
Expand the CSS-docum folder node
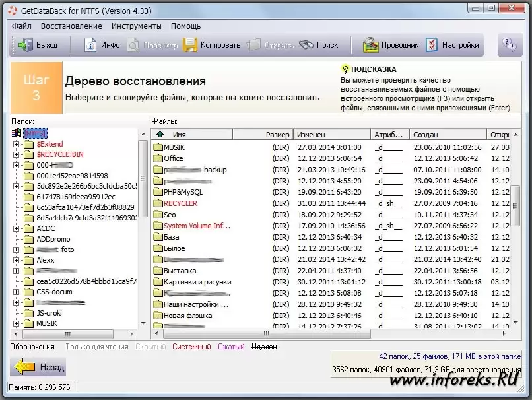pos(17,292)
